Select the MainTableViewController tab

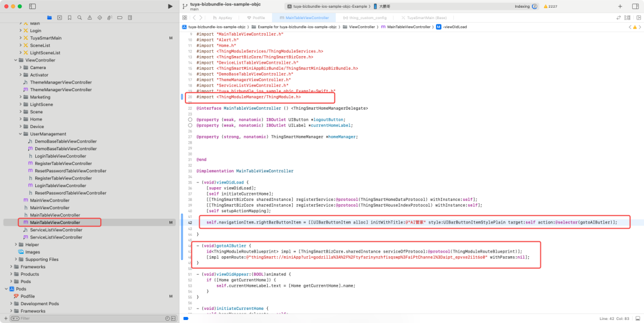pos(304,18)
